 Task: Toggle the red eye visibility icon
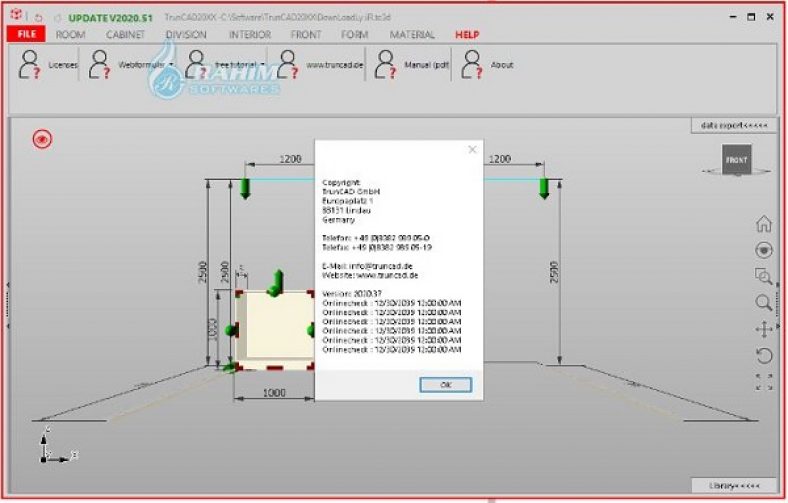tap(42, 139)
